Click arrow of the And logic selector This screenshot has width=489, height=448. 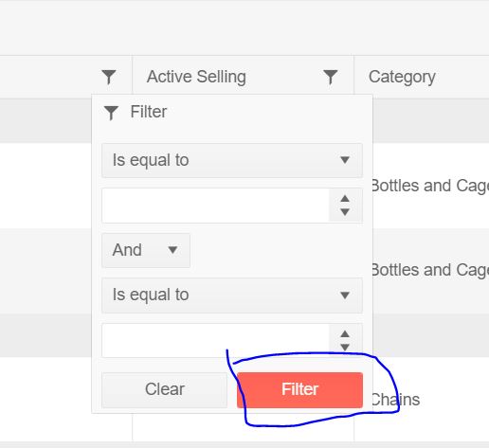172,250
